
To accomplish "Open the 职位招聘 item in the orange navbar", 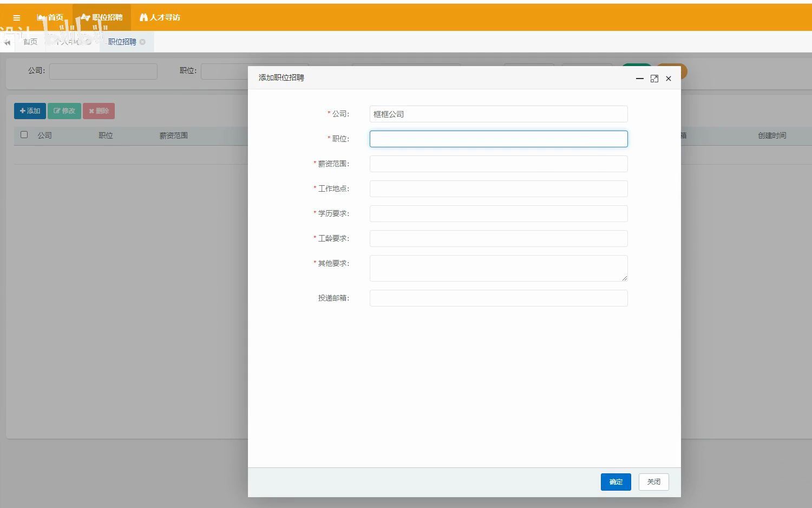I will pyautogui.click(x=102, y=17).
